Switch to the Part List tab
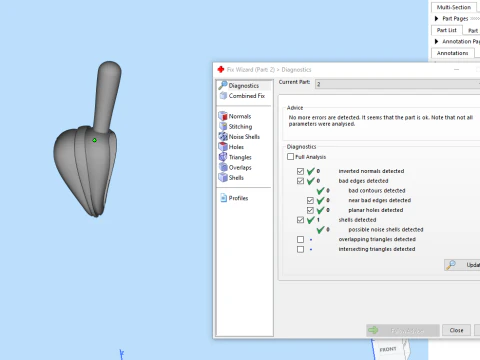The height and width of the screenshot is (360, 480). tap(447, 30)
